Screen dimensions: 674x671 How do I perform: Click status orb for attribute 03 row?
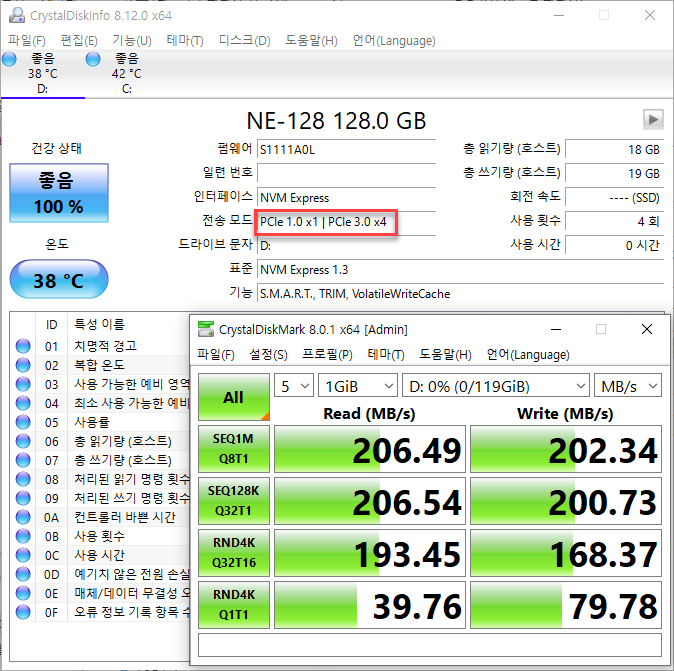click(23, 384)
